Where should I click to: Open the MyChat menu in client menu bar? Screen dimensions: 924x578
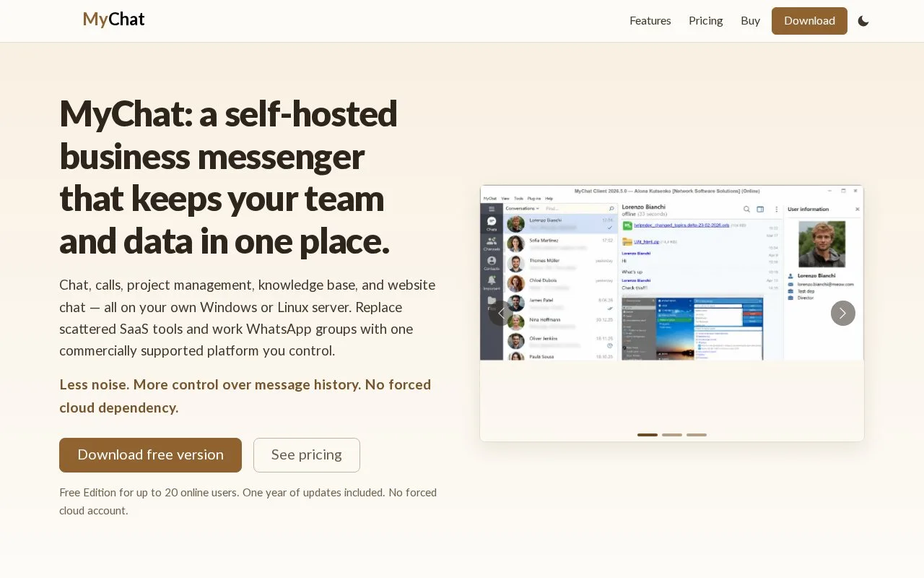tap(490, 198)
